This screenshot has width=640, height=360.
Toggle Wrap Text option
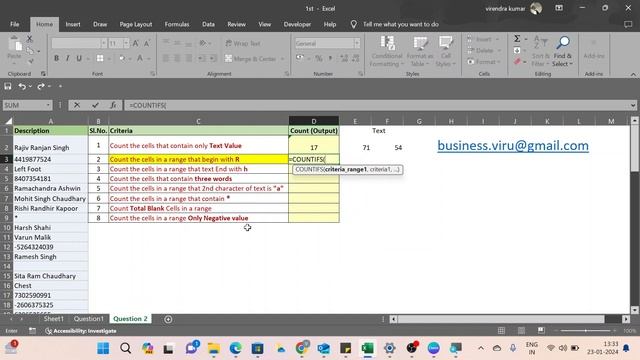[x=243, y=43]
